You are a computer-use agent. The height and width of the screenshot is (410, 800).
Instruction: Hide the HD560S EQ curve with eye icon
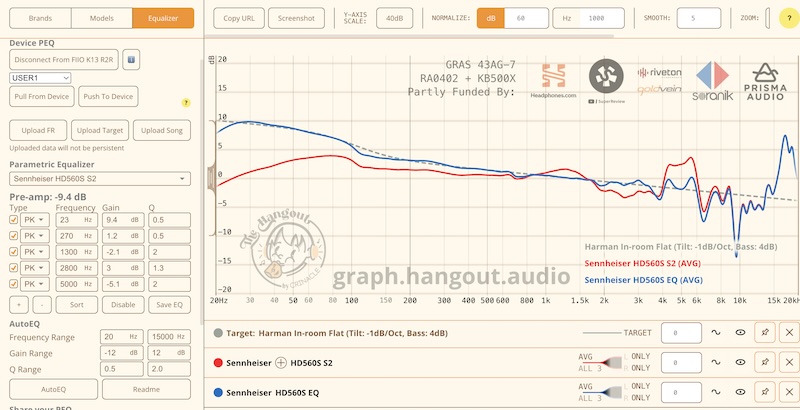740,392
